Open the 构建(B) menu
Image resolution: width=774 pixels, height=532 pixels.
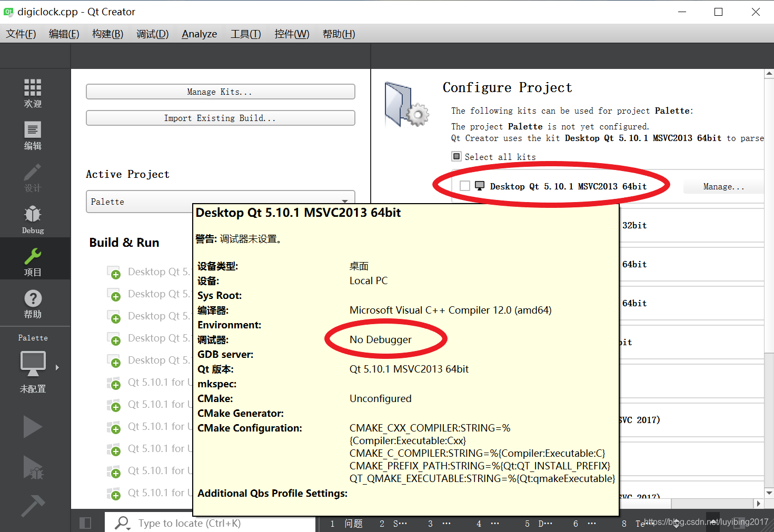coord(107,34)
